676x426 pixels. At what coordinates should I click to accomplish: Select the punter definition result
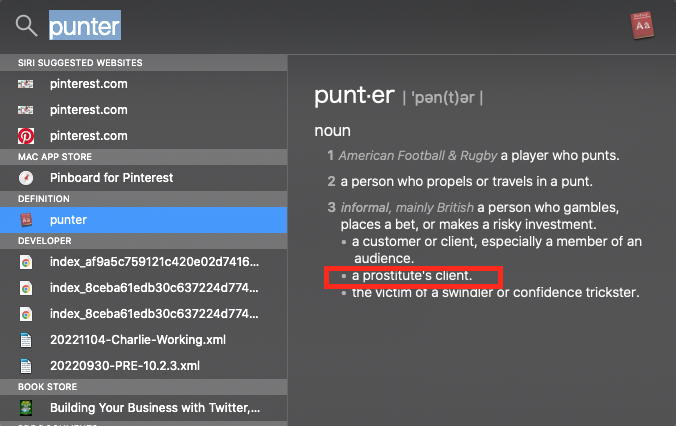coord(68,220)
